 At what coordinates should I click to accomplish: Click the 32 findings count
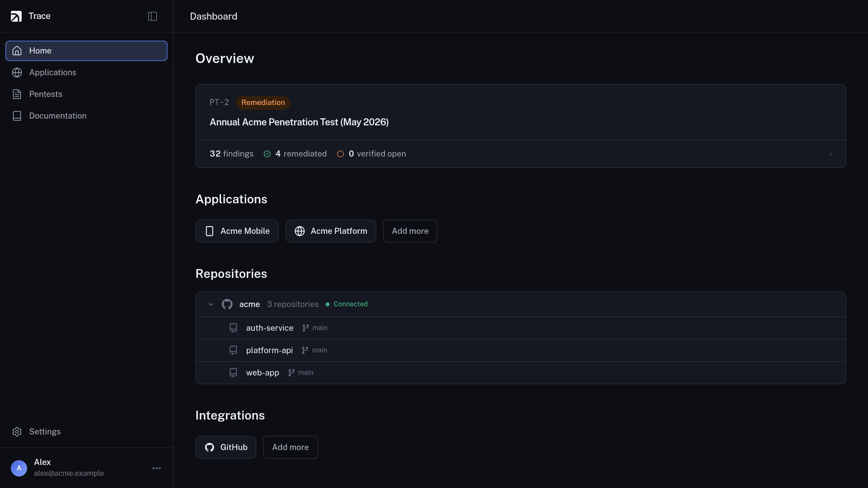coord(232,154)
